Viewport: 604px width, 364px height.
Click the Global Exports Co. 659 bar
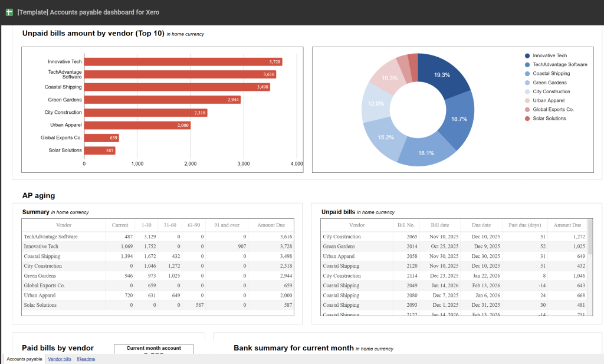101,138
